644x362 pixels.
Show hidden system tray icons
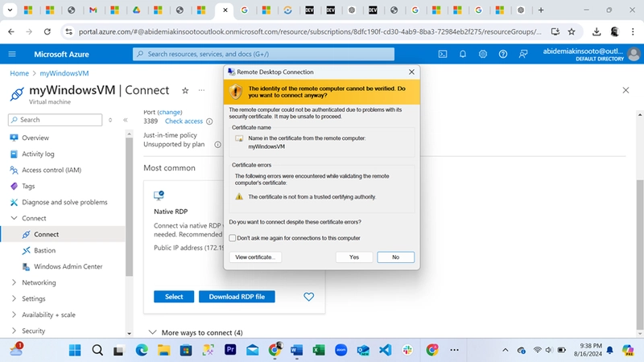point(506,350)
